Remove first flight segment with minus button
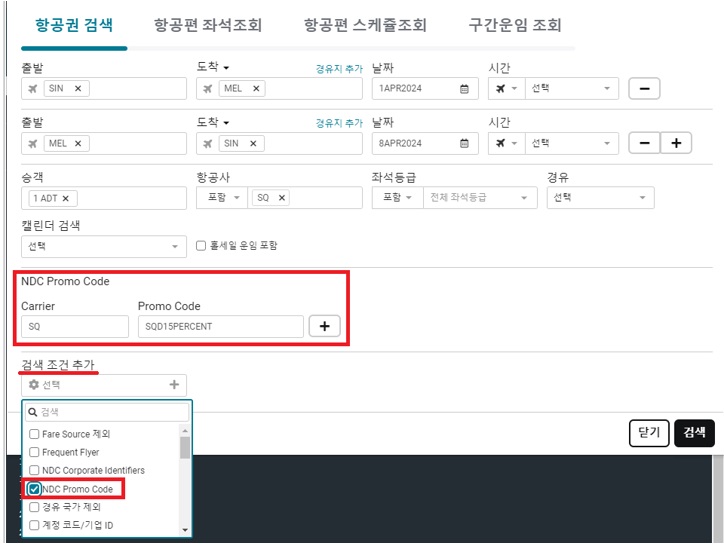Image resolution: width=724 pixels, height=545 pixels. [644, 88]
